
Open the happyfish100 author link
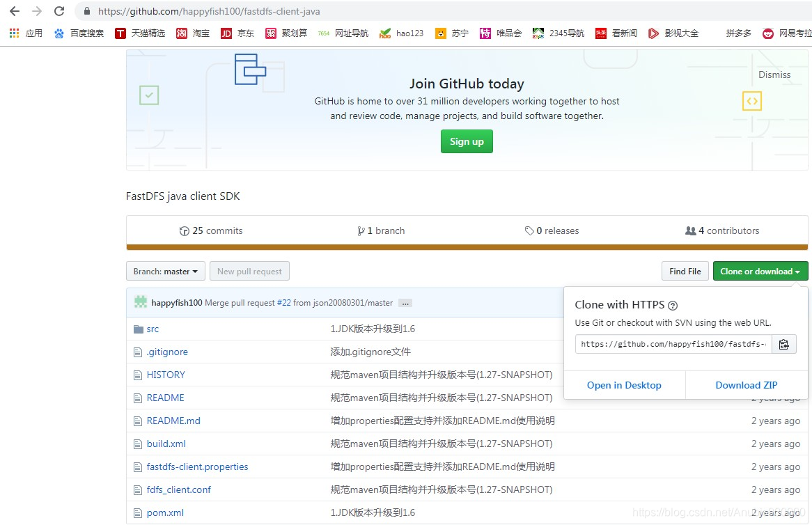tap(177, 303)
